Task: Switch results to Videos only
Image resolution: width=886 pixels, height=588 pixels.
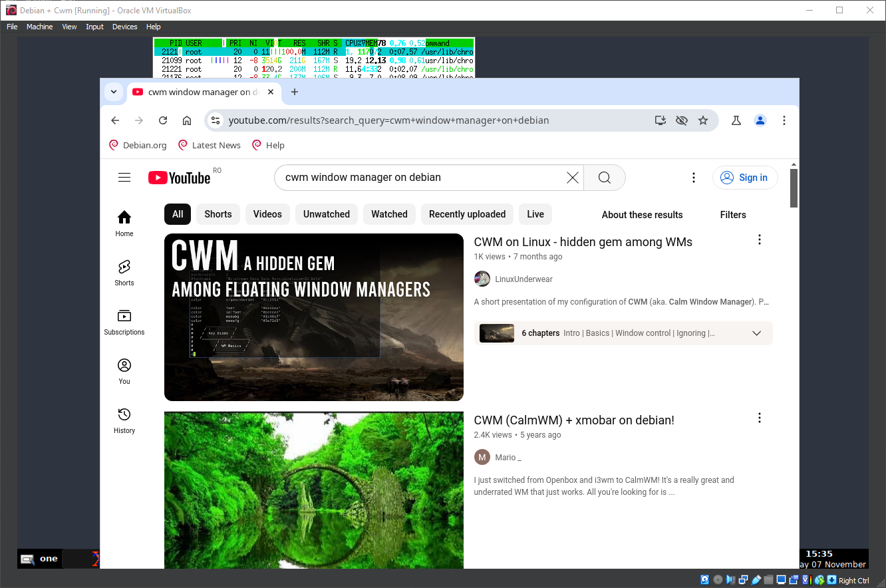Action: coord(267,214)
